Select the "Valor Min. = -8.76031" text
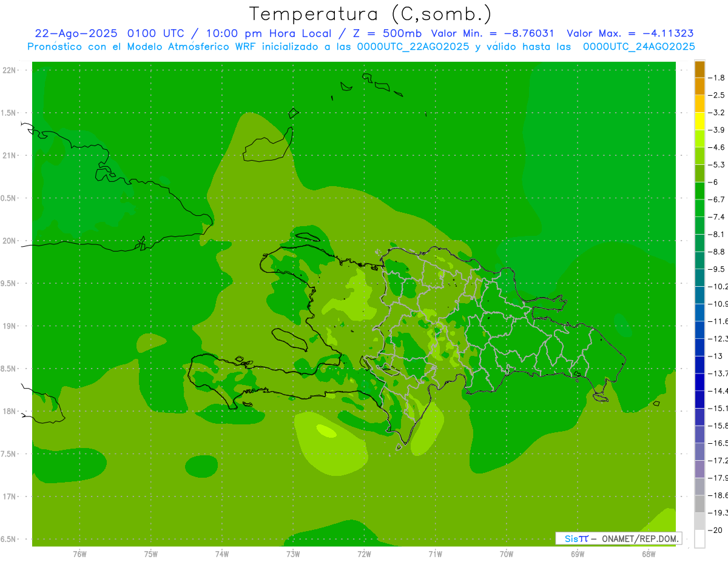 tap(492, 33)
